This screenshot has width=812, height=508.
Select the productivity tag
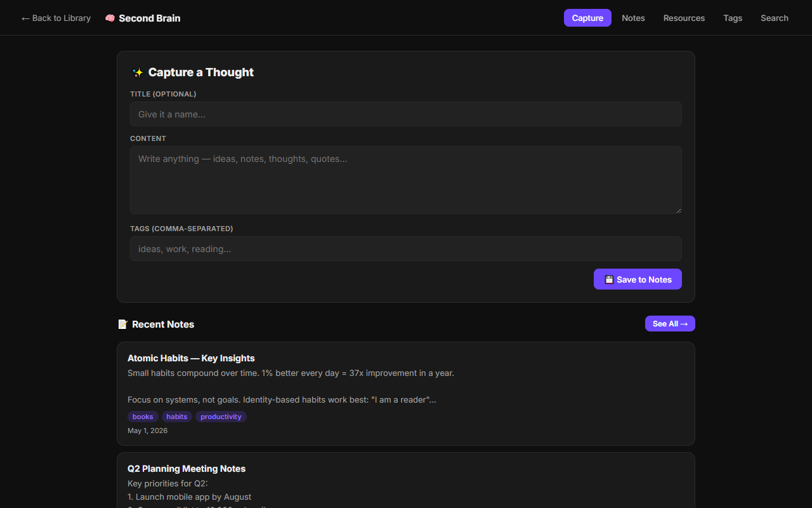point(221,417)
